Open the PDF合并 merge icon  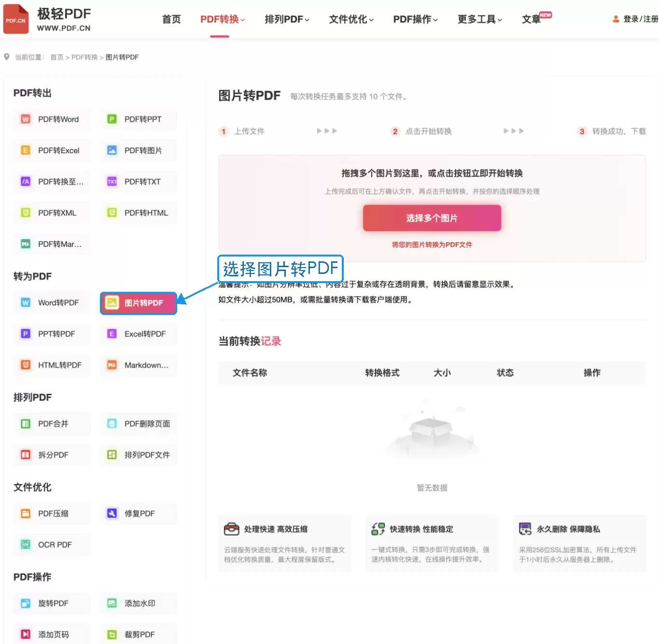[26, 424]
